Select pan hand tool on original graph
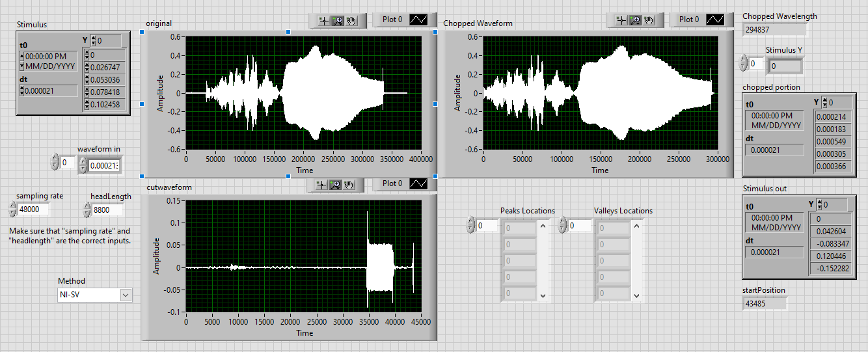Screen dimensions: 868x352 click(352, 20)
